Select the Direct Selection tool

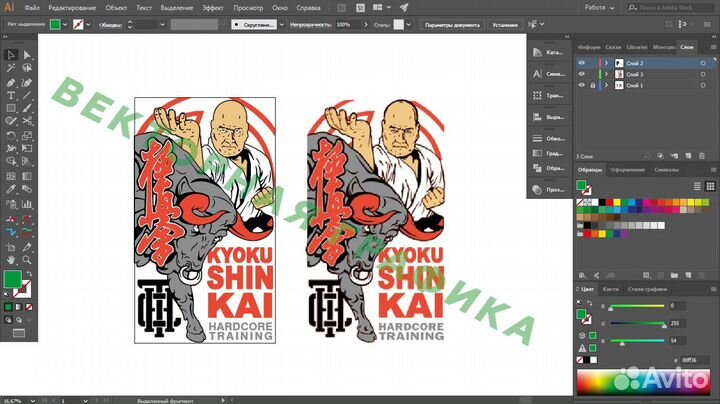[x=26, y=55]
